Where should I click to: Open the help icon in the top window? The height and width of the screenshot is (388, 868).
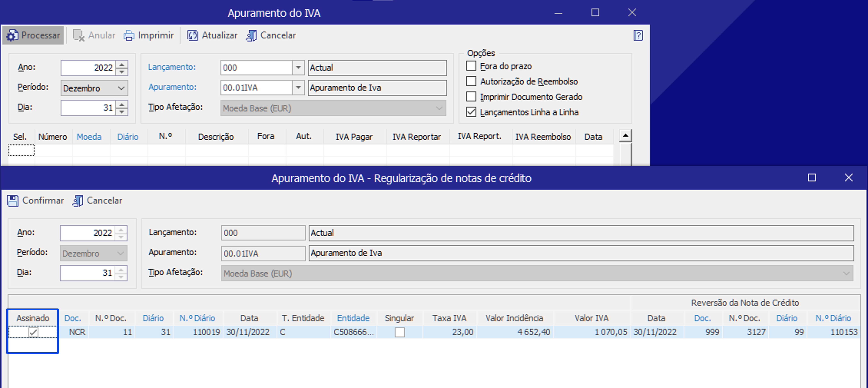[638, 35]
